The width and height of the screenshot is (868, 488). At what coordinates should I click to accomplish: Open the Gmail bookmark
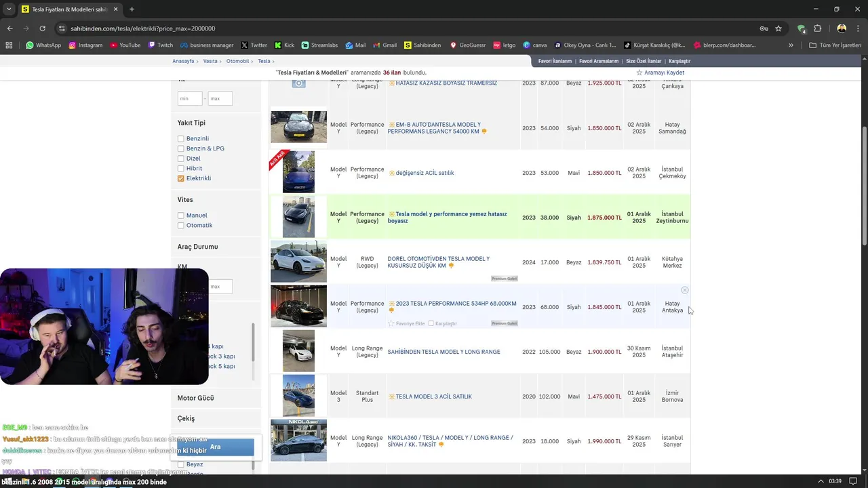pyautogui.click(x=385, y=45)
